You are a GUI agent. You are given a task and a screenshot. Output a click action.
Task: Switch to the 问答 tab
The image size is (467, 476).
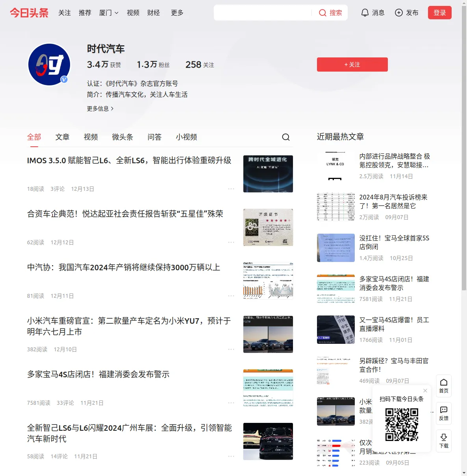pyautogui.click(x=155, y=137)
